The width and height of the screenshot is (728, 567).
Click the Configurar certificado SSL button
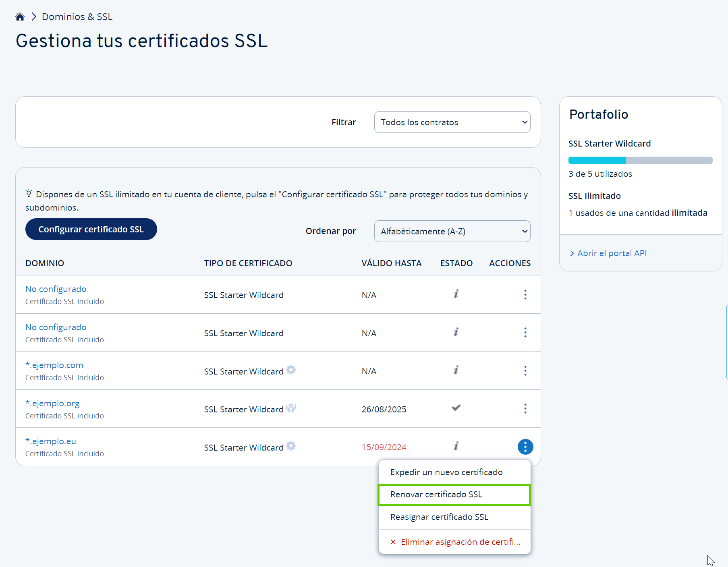(x=91, y=229)
